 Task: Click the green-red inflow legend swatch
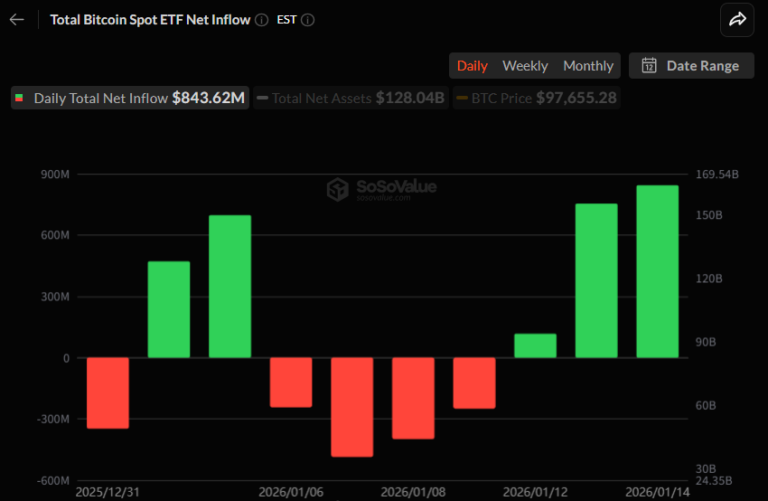pos(19,98)
